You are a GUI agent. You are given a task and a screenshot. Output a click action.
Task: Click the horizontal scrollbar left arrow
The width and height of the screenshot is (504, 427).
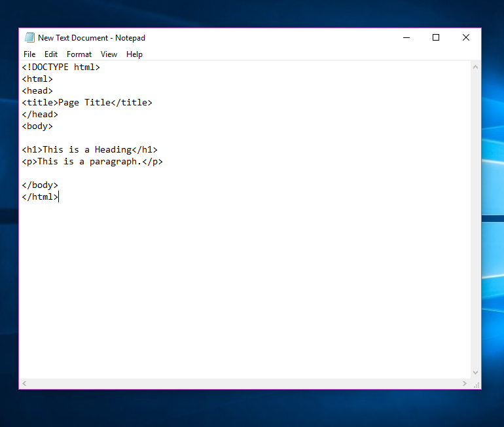24,383
